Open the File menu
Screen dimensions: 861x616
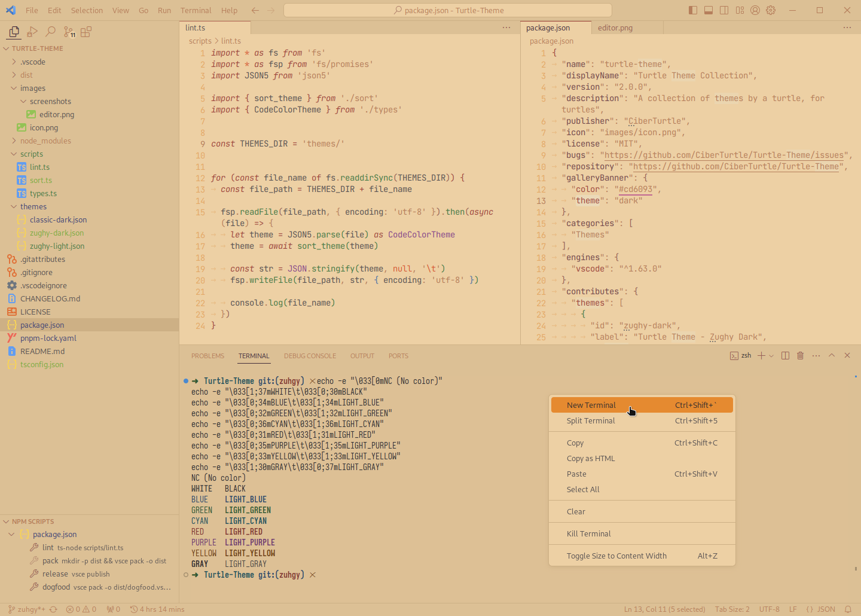(32, 10)
